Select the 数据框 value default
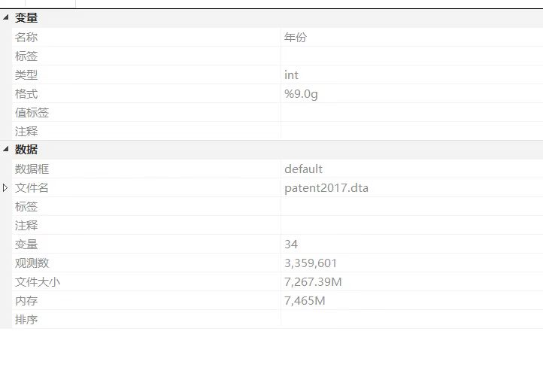Image resolution: width=543 pixels, height=392 pixels. 303,169
